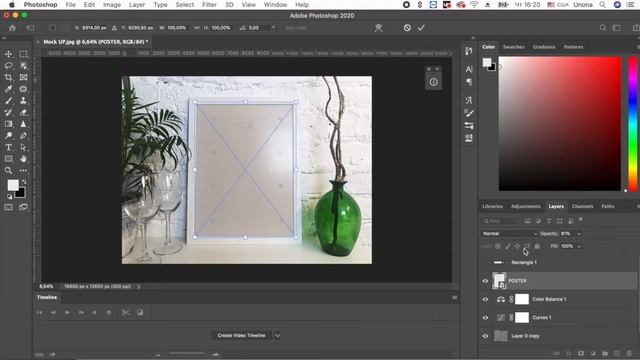Image resolution: width=640 pixels, height=360 pixels.
Task: Select the Object Selection tool
Action: point(23,66)
